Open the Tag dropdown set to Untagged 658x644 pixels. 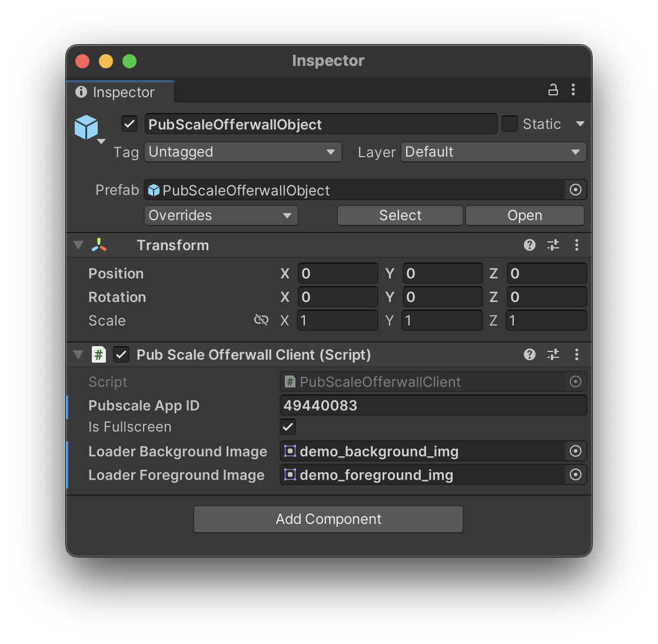pos(242,152)
